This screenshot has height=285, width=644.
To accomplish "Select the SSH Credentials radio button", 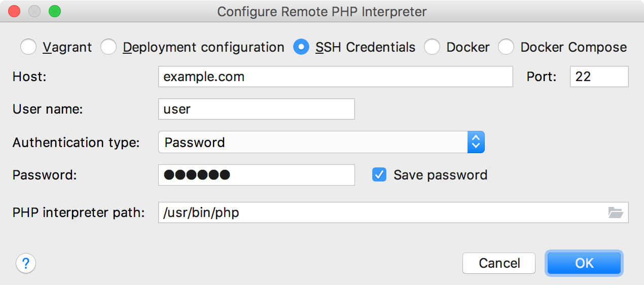I will tap(301, 47).
